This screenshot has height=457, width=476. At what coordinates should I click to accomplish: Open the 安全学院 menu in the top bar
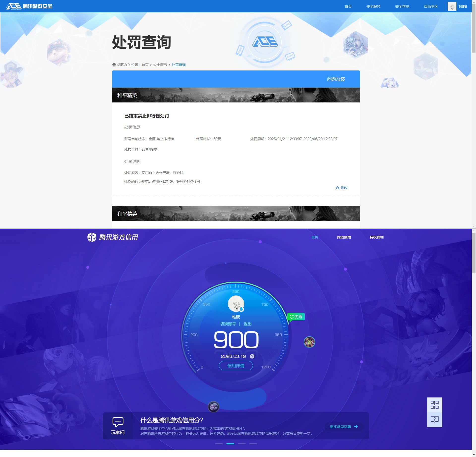[x=402, y=6]
